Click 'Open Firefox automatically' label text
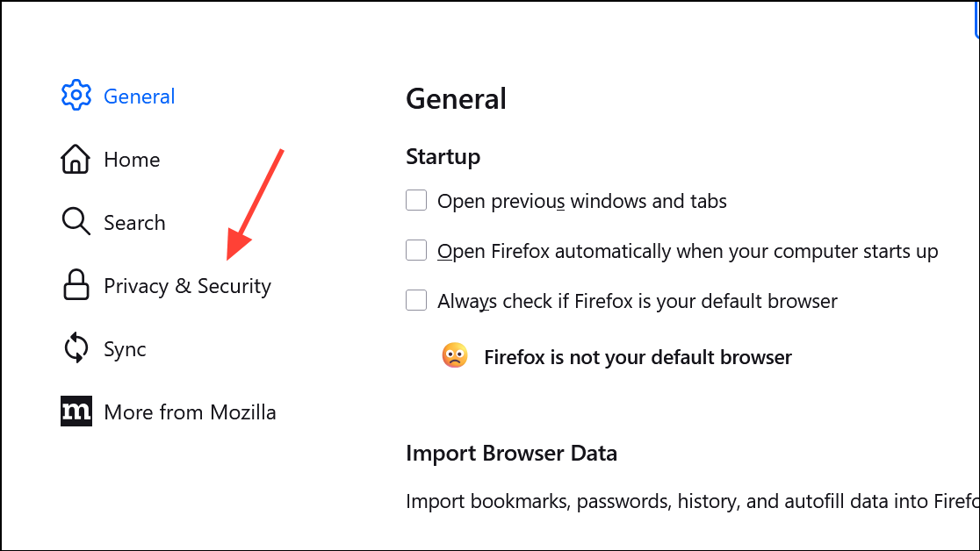The image size is (980, 551). point(688,252)
